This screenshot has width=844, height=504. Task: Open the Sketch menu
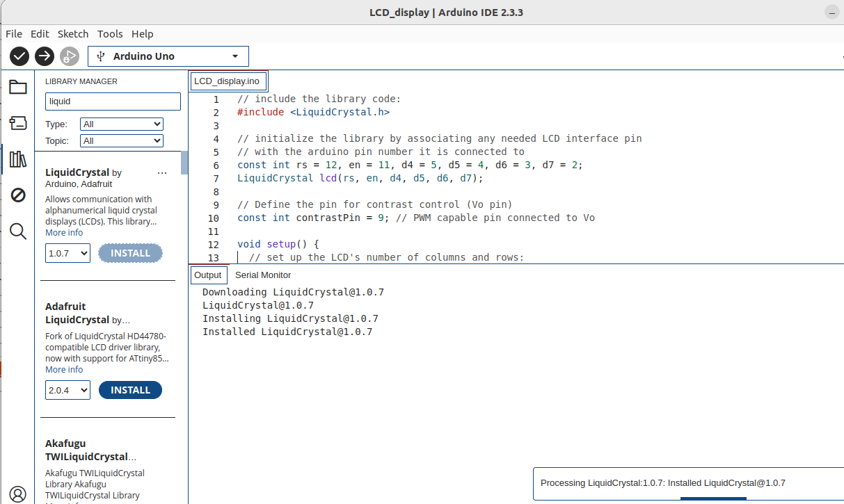[x=73, y=33]
